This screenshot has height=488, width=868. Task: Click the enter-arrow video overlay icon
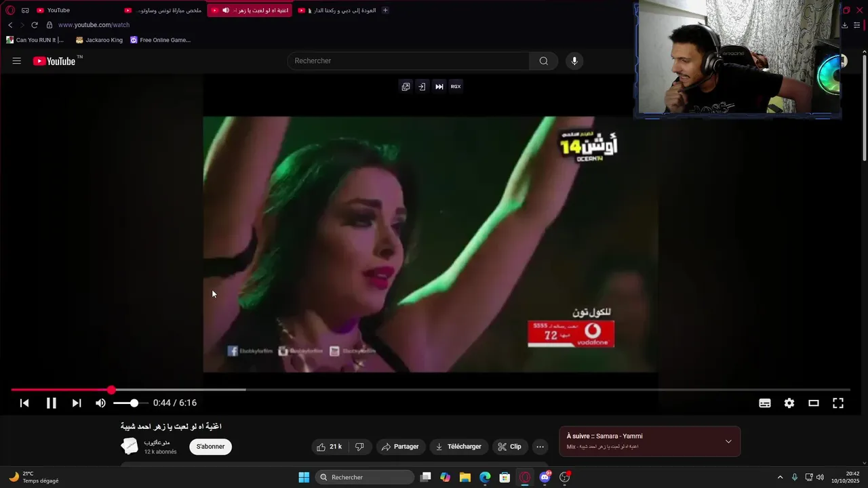tap(422, 87)
